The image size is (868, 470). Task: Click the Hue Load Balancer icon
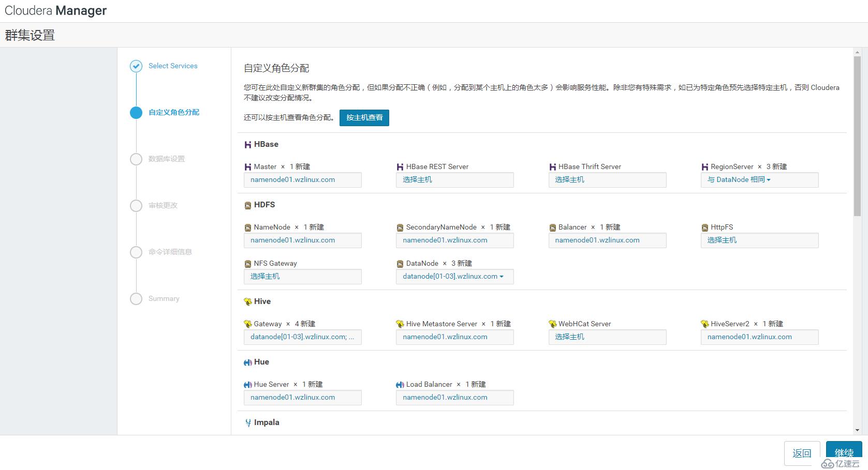coord(400,385)
